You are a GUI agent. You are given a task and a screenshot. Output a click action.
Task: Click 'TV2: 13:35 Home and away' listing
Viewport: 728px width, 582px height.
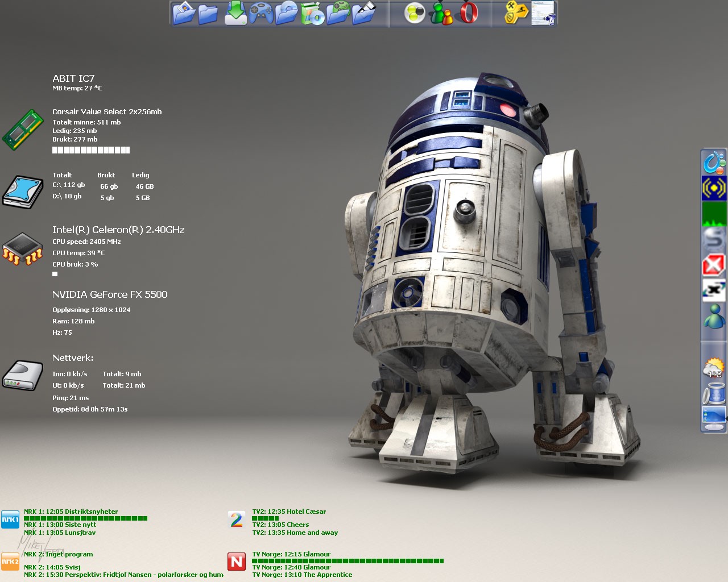click(295, 533)
